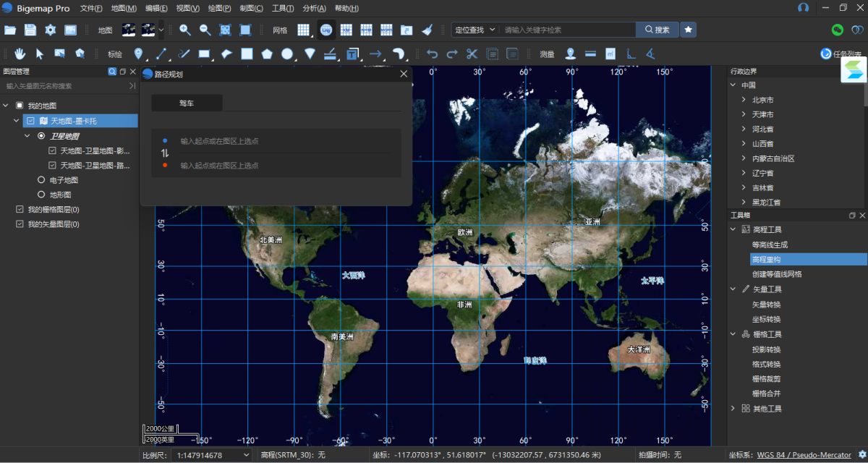The height and width of the screenshot is (463, 868).
Task: Select the polygon drawing tool
Action: point(267,54)
